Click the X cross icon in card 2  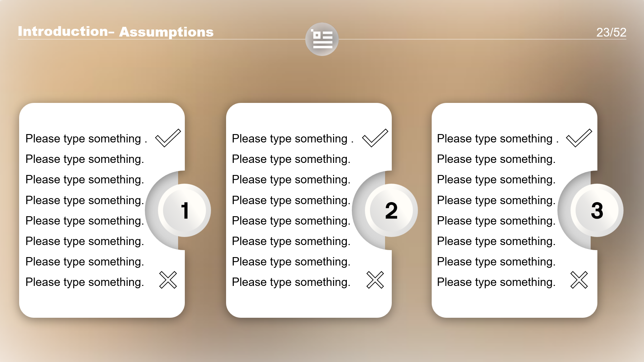tap(375, 280)
